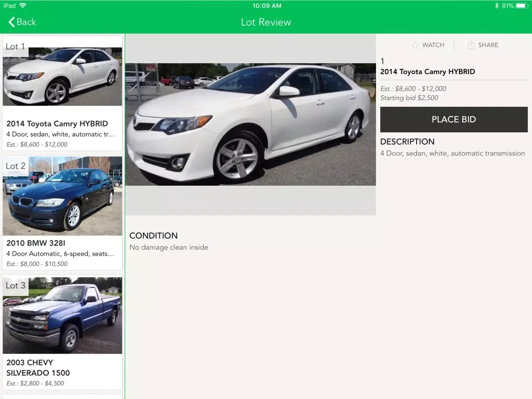
Task: Tap sidebar Est.: $8,600 - $12,000
Action: coord(37,145)
